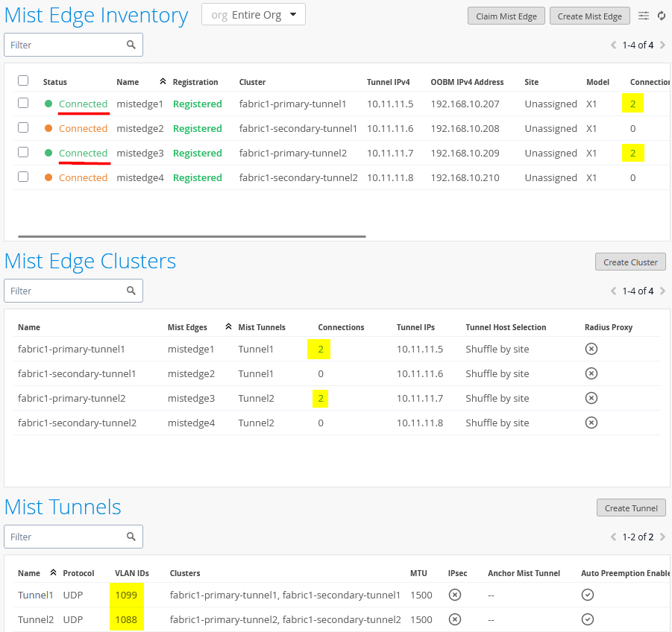
Task: Click search icon in Clusters filter
Action: point(131,291)
